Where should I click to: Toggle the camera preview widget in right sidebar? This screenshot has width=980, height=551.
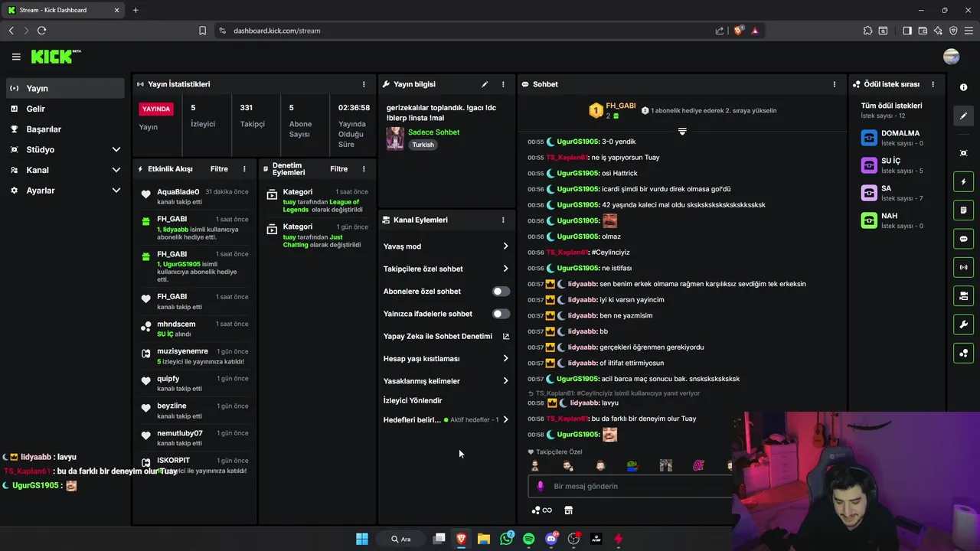click(964, 296)
